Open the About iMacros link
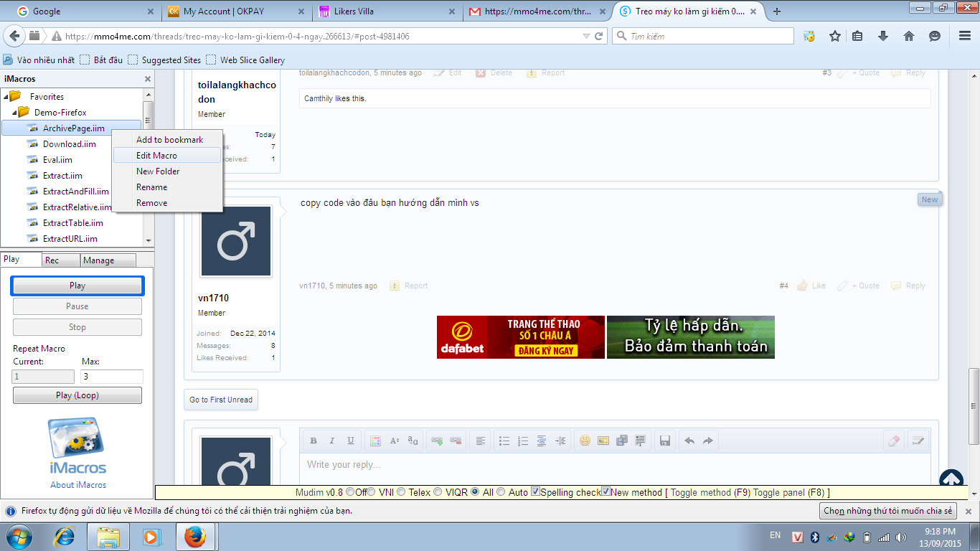This screenshot has height=551, width=980. point(78,485)
